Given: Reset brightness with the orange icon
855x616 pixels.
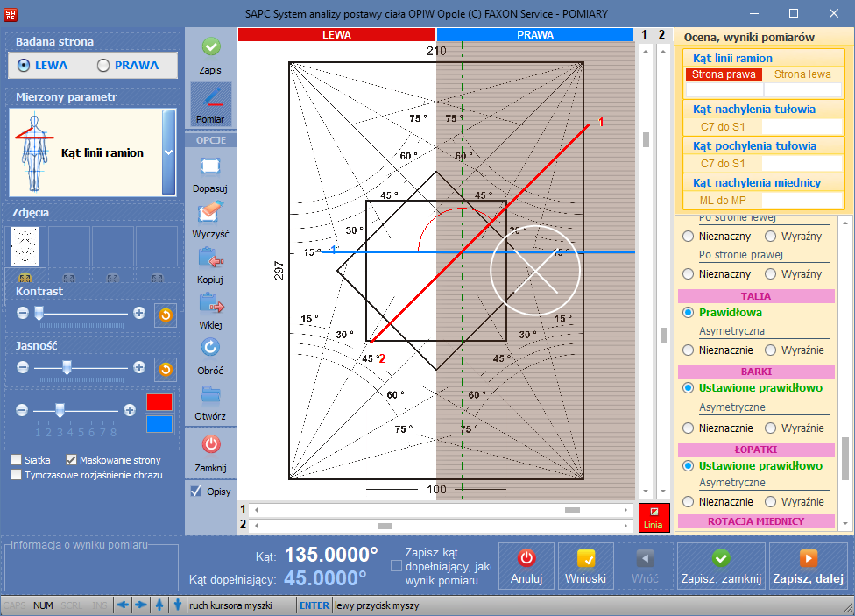Looking at the screenshot, I should click(x=166, y=369).
